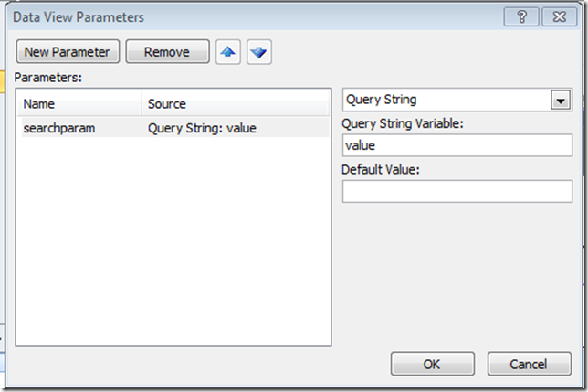Add a New Parameter
588x392 pixels.
click(x=68, y=52)
